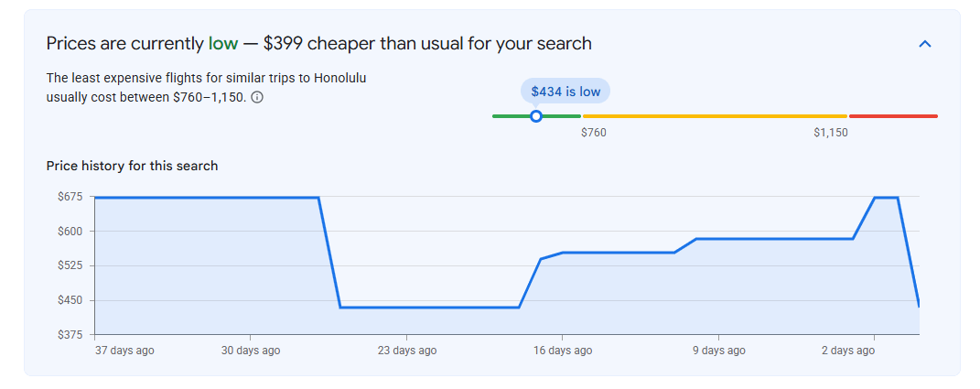980x389 pixels.
Task: Collapse the price insights panel chevron
Action: [925, 44]
